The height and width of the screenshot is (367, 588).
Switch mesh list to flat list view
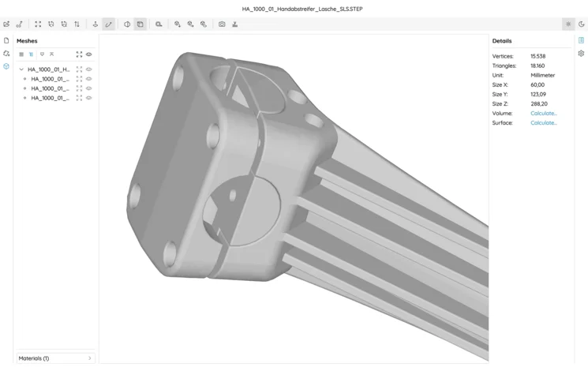coord(21,54)
